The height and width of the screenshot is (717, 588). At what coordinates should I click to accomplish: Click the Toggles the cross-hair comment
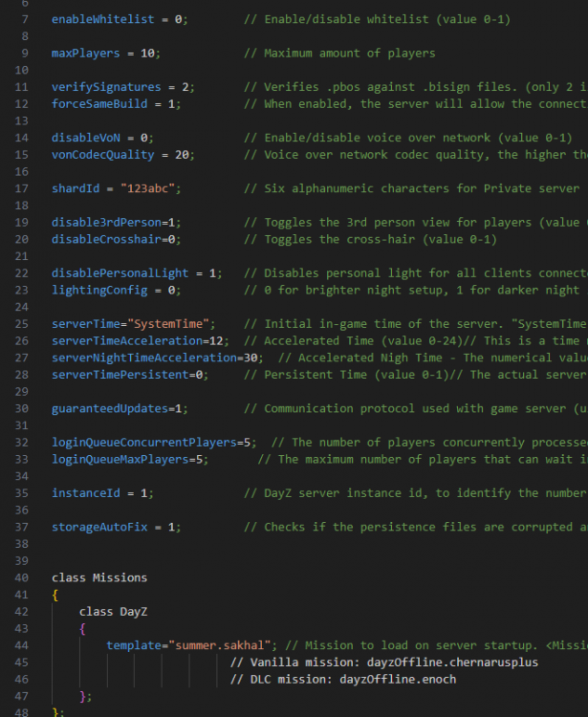pyautogui.click(x=370, y=239)
